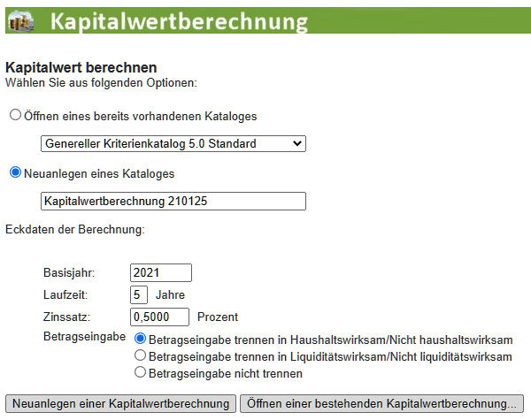This screenshot has height=420, width=531.
Task: Click the Basisjahr field containing 2021
Action: 160,272
